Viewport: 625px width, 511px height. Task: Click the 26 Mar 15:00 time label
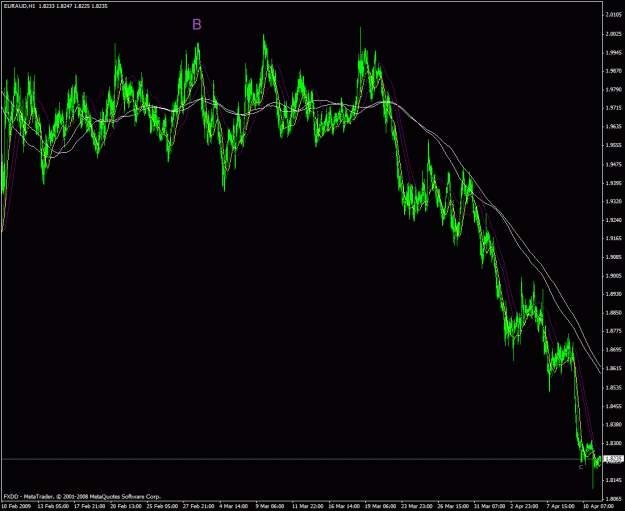452,506
